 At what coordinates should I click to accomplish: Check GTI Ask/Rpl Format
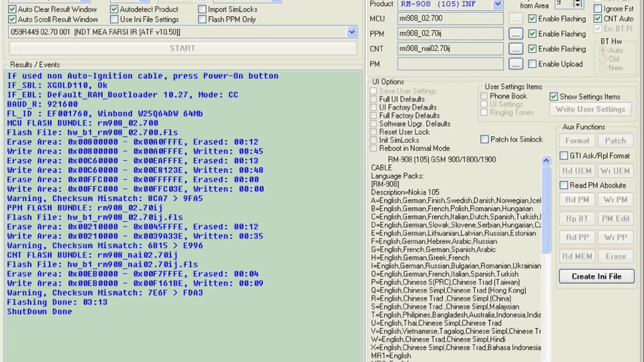pos(564,156)
